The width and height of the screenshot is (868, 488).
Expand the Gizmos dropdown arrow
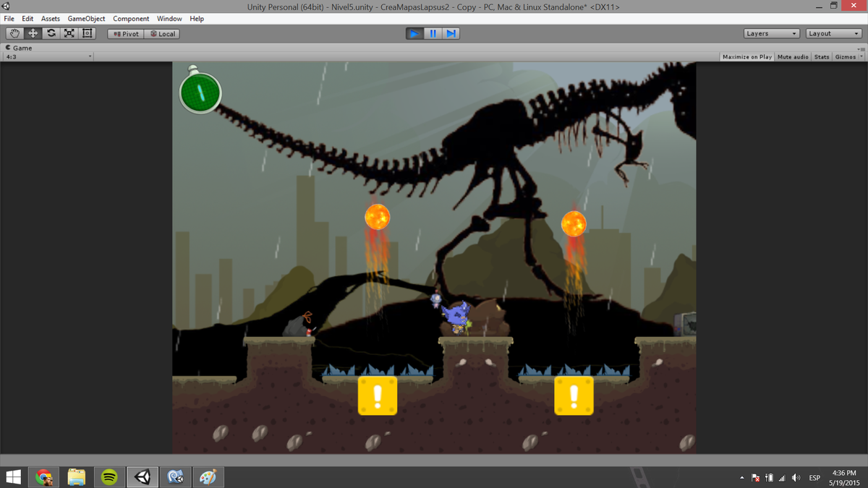tap(861, 56)
